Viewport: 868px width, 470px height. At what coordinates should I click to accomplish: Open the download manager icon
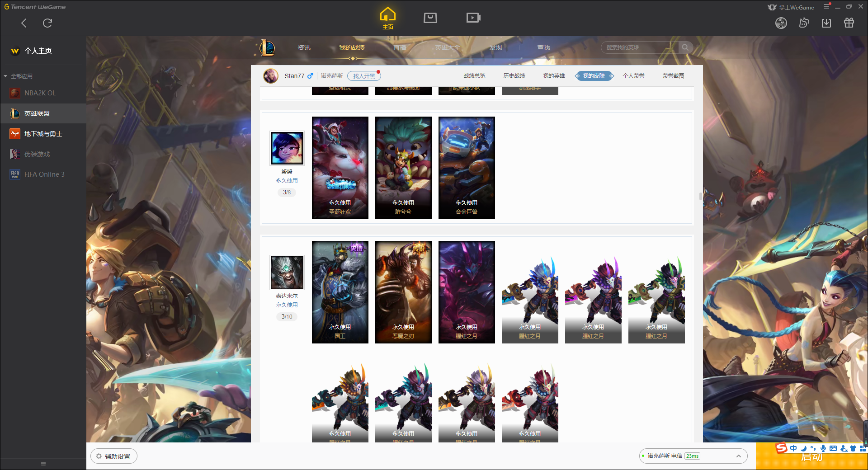826,23
